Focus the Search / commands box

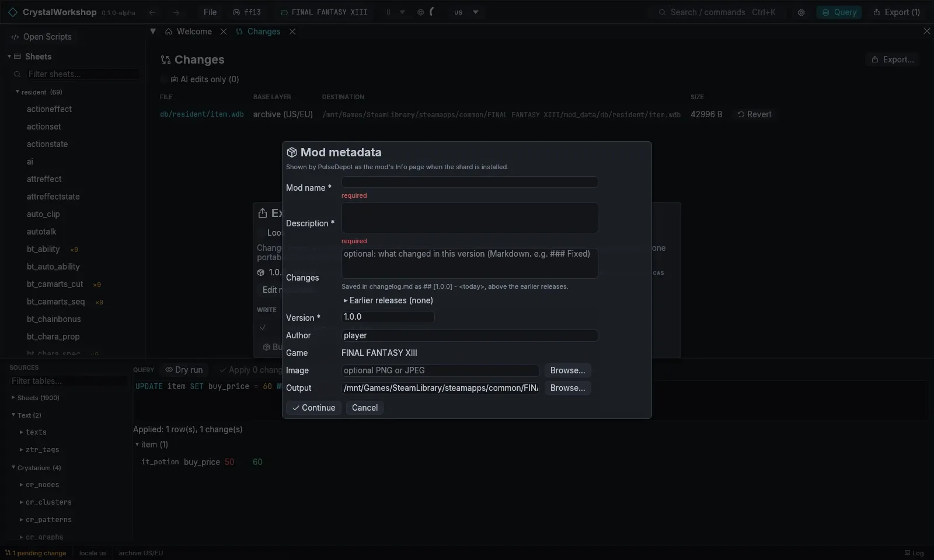718,12
